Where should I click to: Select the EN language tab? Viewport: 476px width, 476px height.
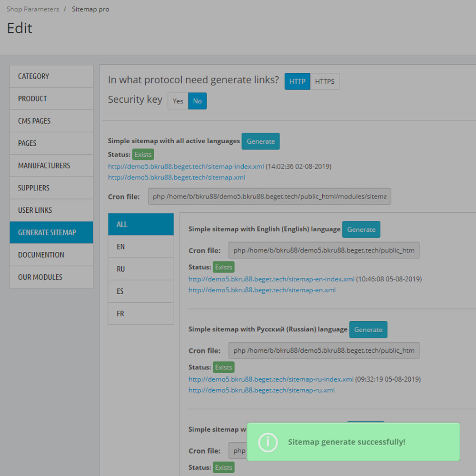click(x=141, y=247)
